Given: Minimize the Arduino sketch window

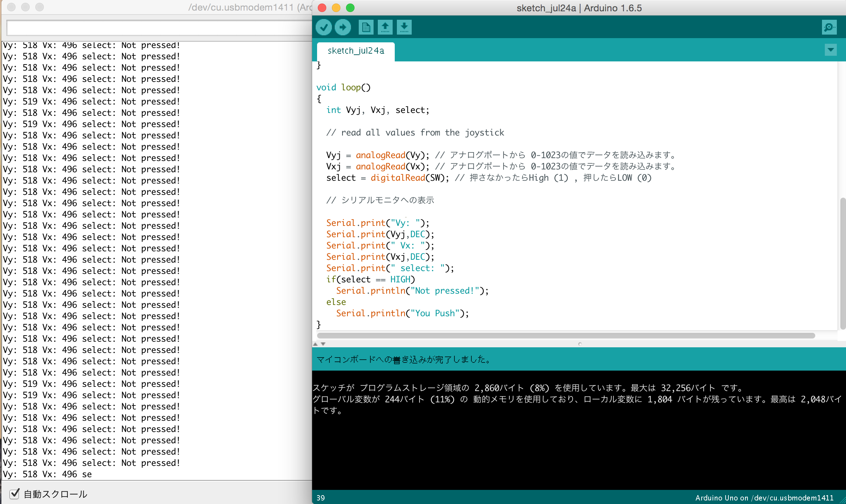Looking at the screenshot, I should (x=336, y=8).
